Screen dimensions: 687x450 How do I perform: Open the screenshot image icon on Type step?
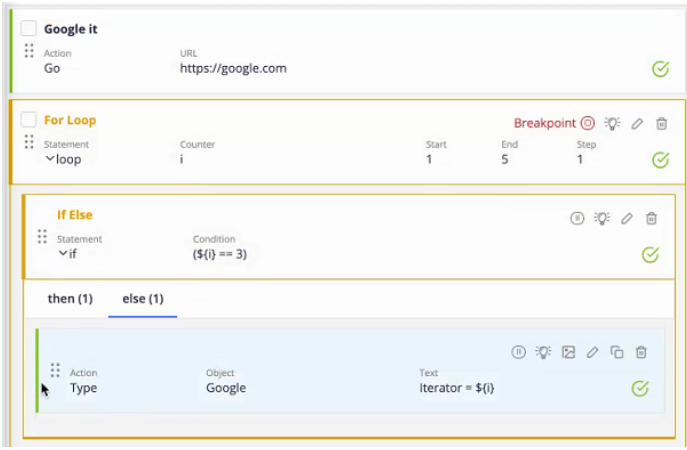(x=568, y=352)
